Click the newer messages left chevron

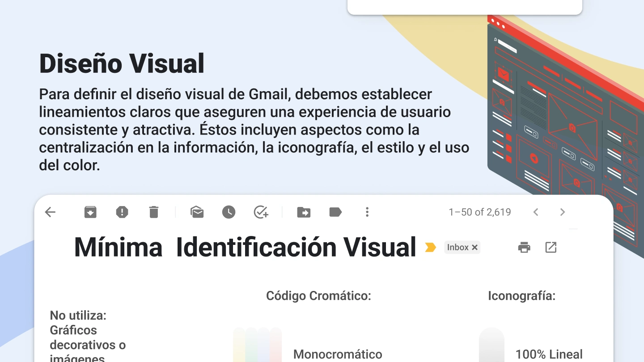pyautogui.click(x=536, y=212)
